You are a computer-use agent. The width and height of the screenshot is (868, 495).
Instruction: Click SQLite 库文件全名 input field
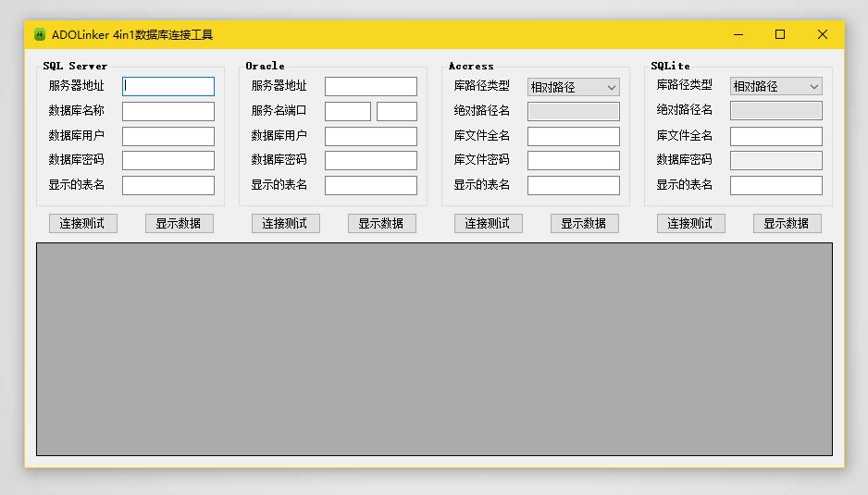pos(776,136)
